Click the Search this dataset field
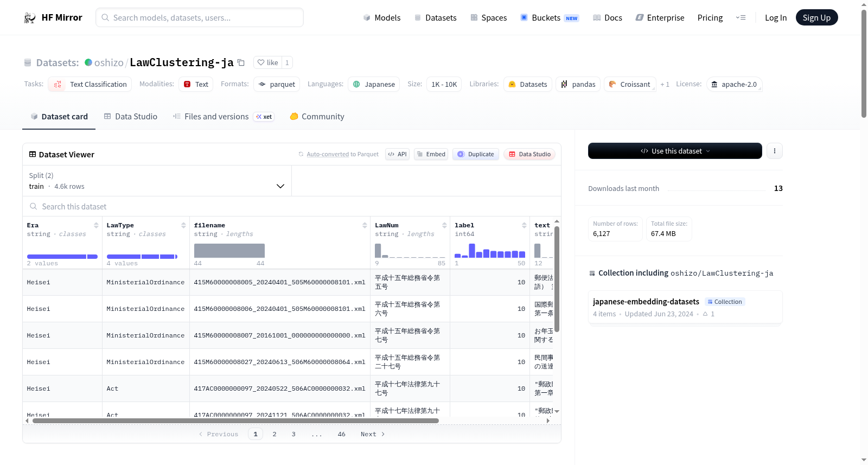 [292, 207]
